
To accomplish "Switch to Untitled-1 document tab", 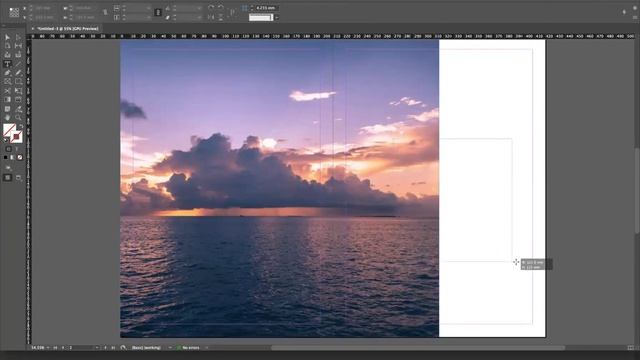I will coord(68,29).
